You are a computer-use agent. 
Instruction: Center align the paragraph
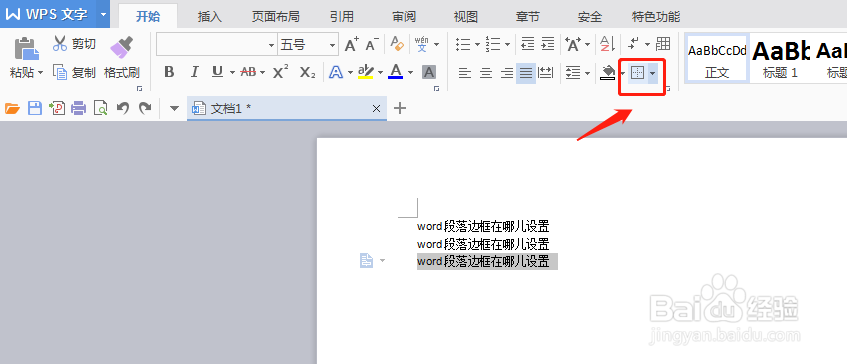[x=486, y=72]
